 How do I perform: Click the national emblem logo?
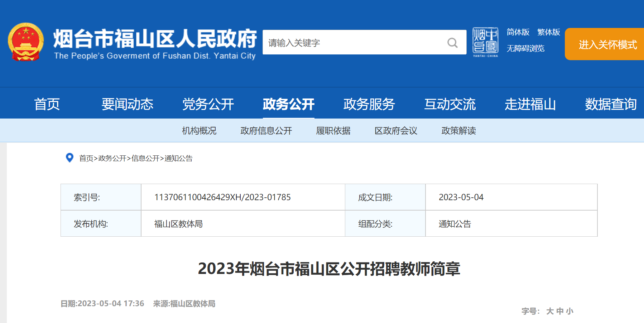26,42
